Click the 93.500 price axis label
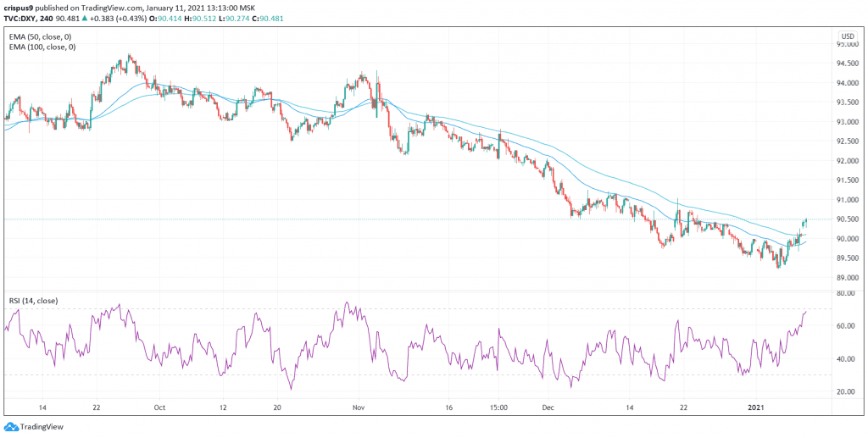 847,103
